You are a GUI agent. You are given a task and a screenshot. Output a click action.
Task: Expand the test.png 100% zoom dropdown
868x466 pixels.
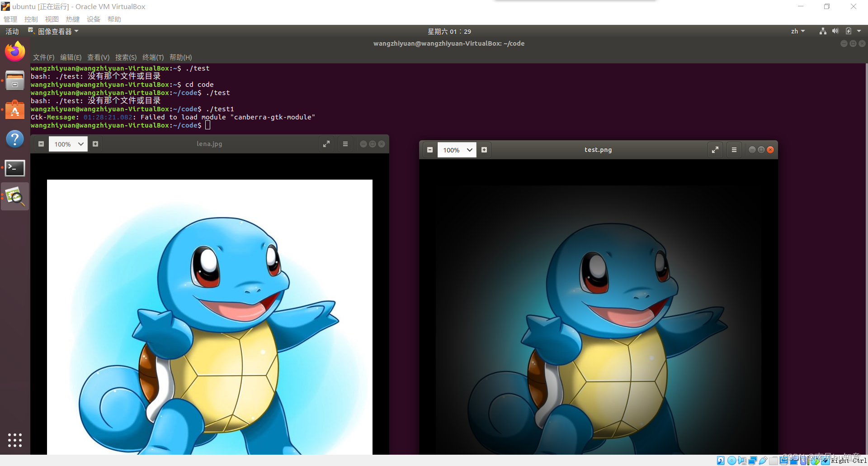coord(457,150)
